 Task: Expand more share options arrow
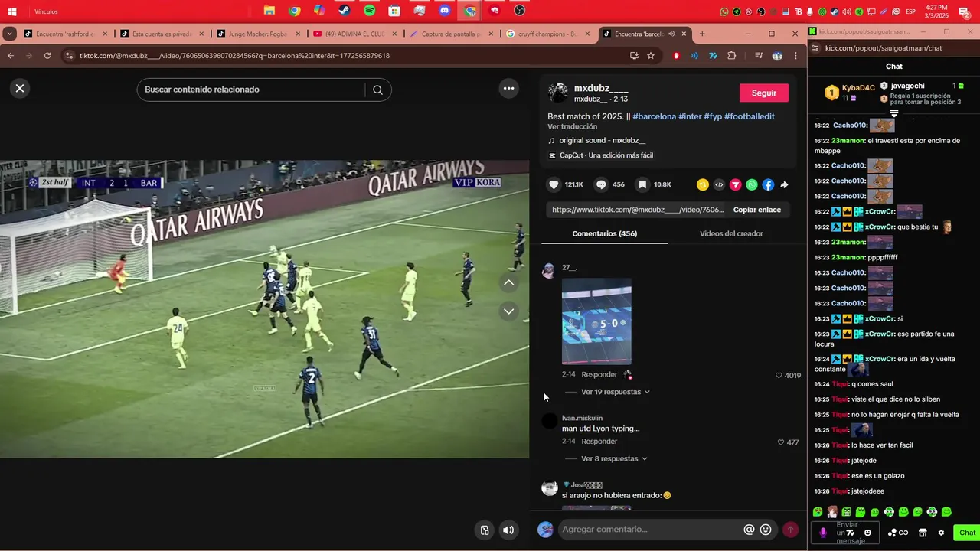tap(784, 184)
